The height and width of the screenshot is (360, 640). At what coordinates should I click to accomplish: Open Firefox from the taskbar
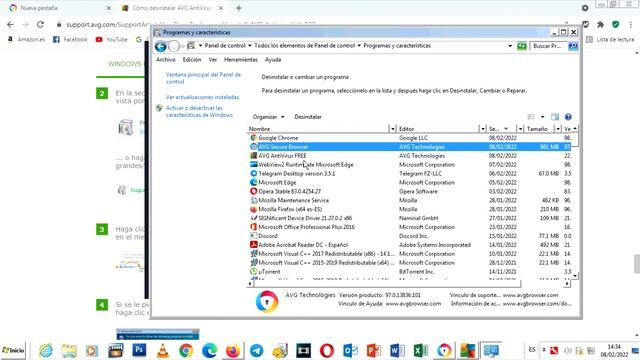(x=233, y=351)
